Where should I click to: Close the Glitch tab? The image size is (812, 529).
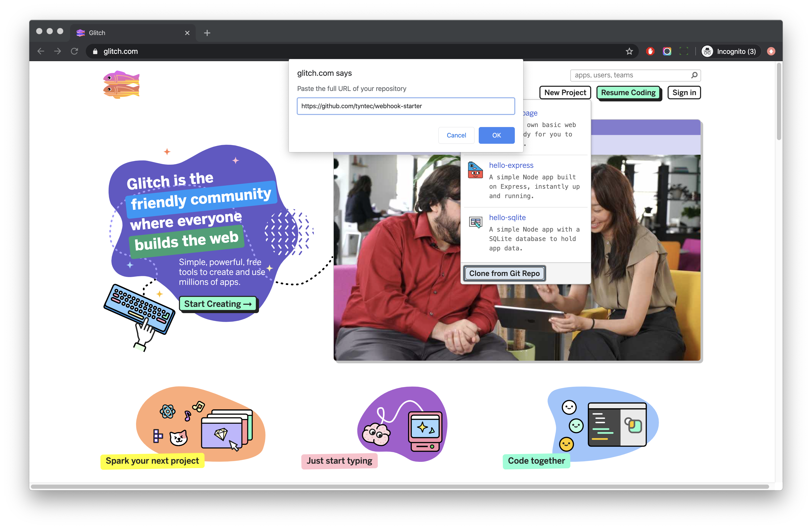187,33
